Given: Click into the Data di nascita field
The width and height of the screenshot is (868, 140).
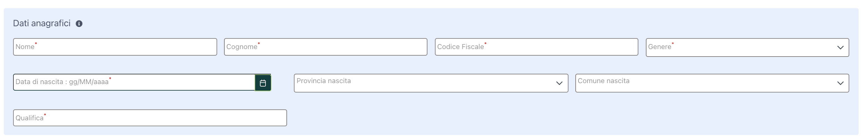Looking at the screenshot, I should point(134,82).
